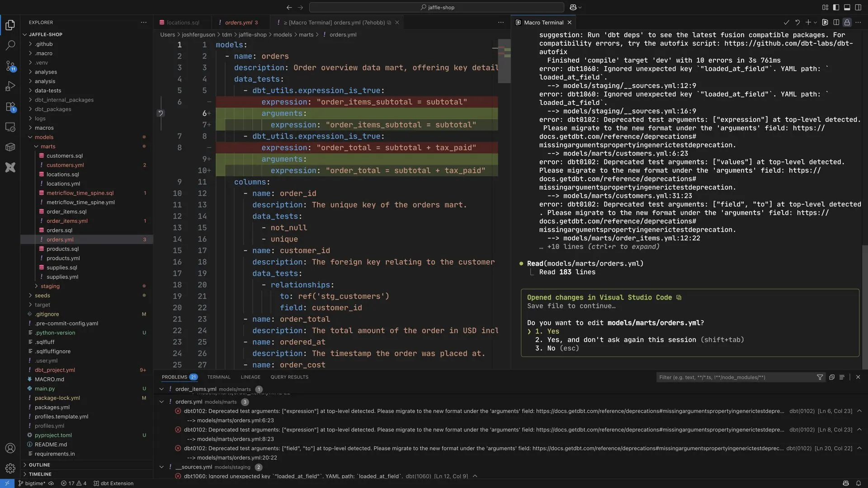
Task: Click the dbt Extension item in status bar
Action: 114,483
